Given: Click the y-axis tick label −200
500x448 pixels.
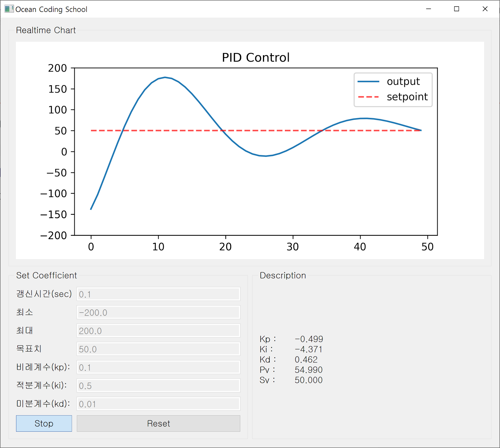Looking at the screenshot, I should 54,235.
